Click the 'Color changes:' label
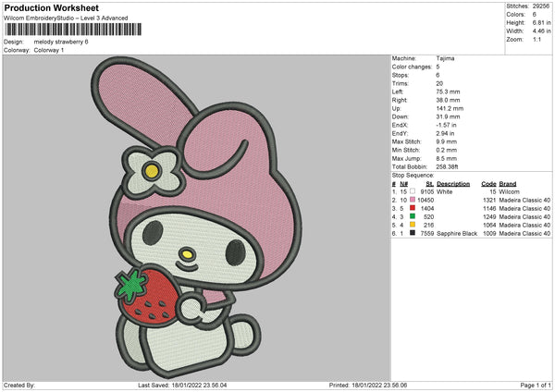555x392 pixels. pyautogui.click(x=412, y=67)
